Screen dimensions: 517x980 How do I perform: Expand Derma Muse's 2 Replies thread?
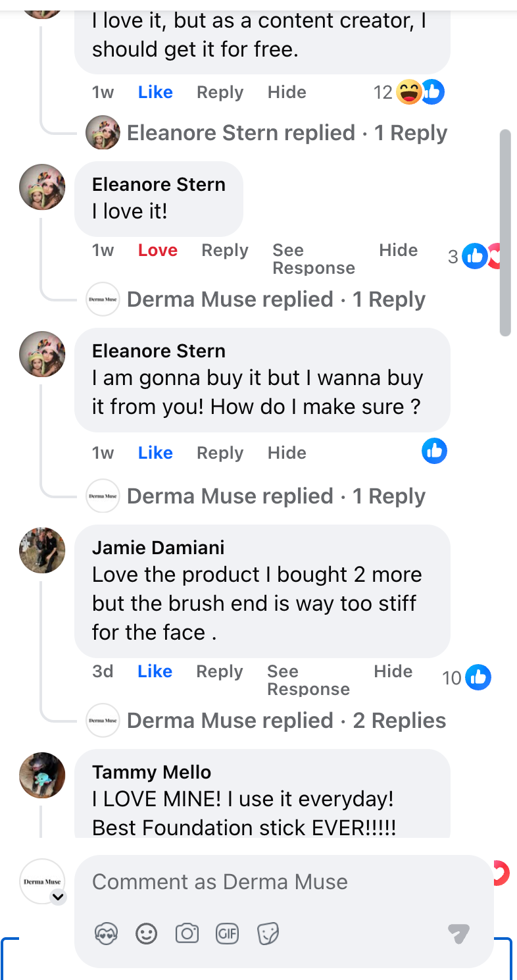tap(286, 721)
